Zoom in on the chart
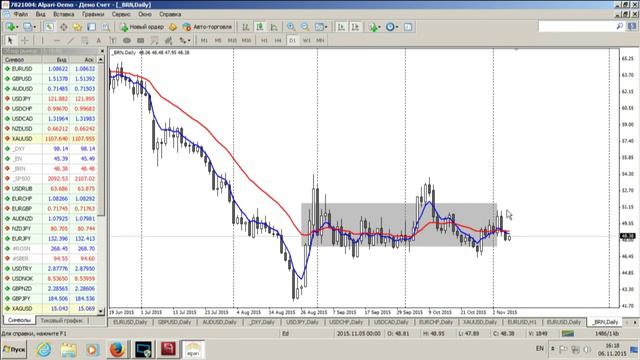 (x=291, y=27)
